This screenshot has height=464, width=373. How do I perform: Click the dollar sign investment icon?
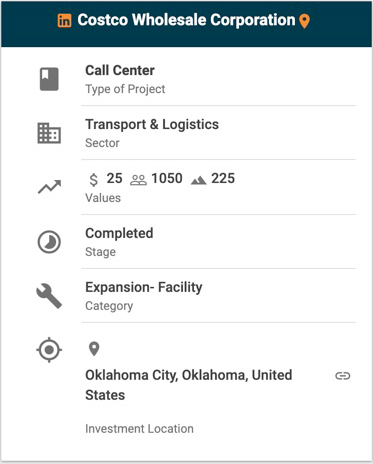pyautogui.click(x=94, y=180)
